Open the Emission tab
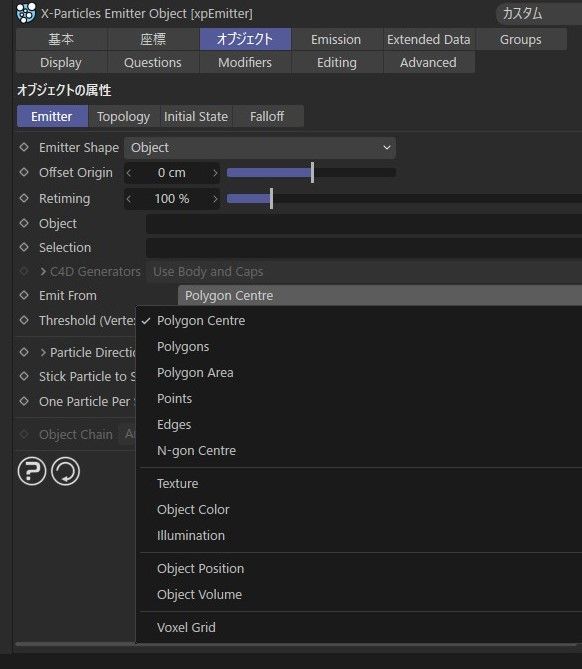Image resolution: width=582 pixels, height=669 pixels. pos(336,39)
